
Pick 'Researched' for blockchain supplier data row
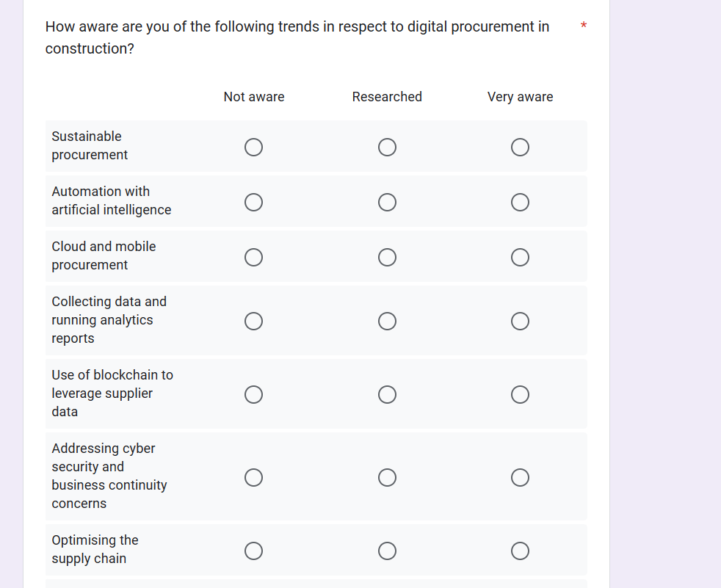388,395
